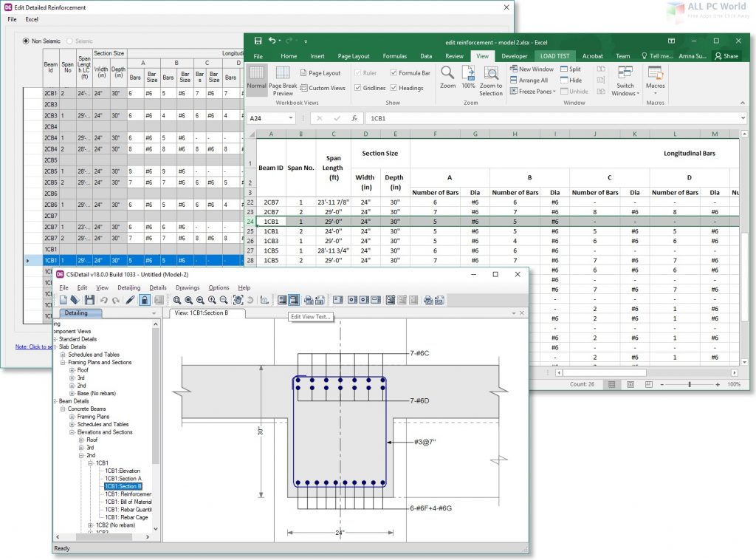The width and height of the screenshot is (756, 560).
Task: Click the first magnifier zoom icon in CSiDetail
Action: 177,300
